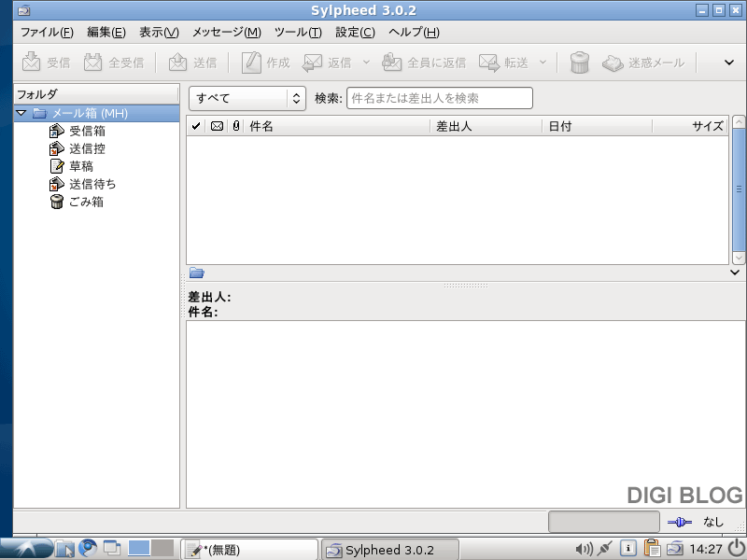
Task: Click the power button in tray
Action: point(738,549)
